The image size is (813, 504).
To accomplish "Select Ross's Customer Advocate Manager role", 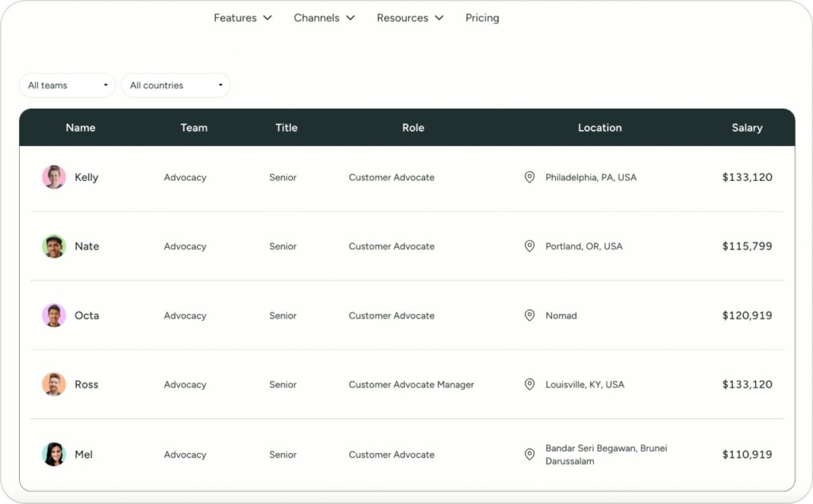I will click(411, 385).
